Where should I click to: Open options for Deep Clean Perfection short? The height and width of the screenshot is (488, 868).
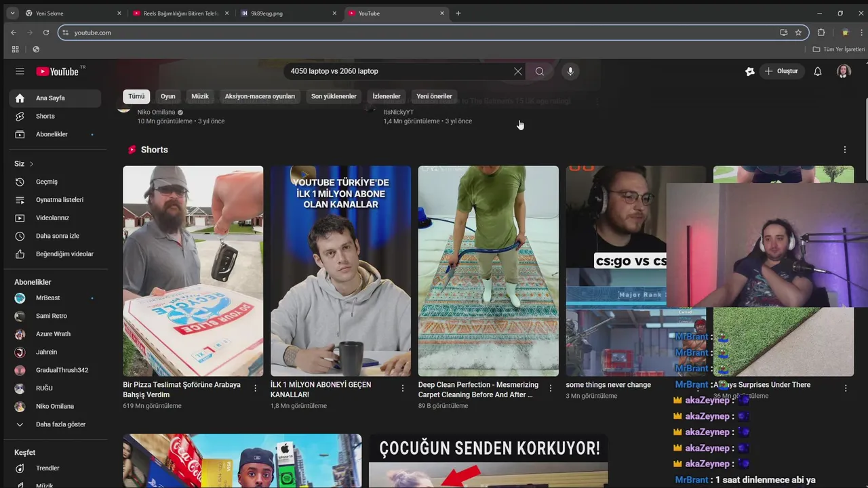[x=551, y=388]
